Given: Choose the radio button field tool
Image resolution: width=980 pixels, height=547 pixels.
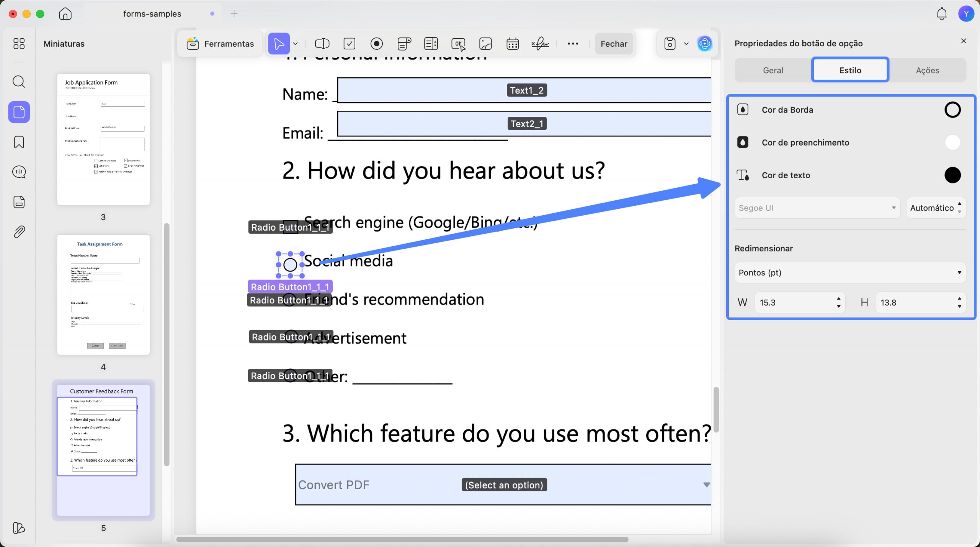Looking at the screenshot, I should [377, 44].
